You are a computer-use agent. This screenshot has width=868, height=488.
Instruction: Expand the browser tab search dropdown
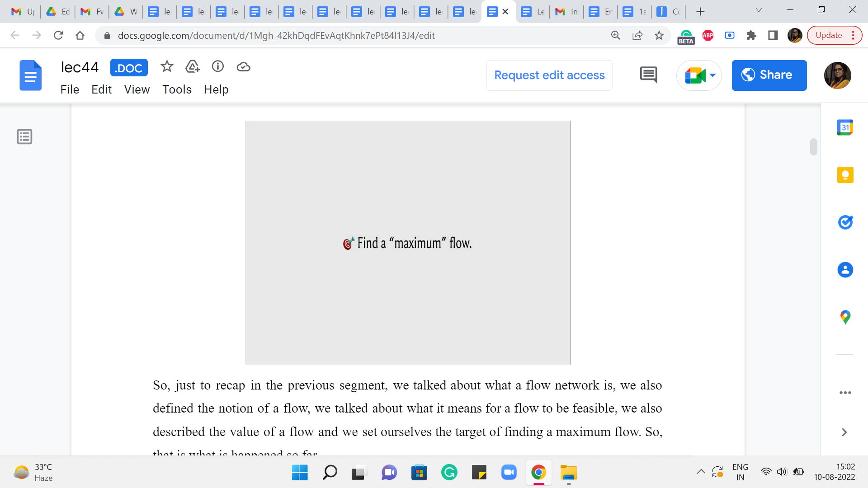[x=759, y=10]
